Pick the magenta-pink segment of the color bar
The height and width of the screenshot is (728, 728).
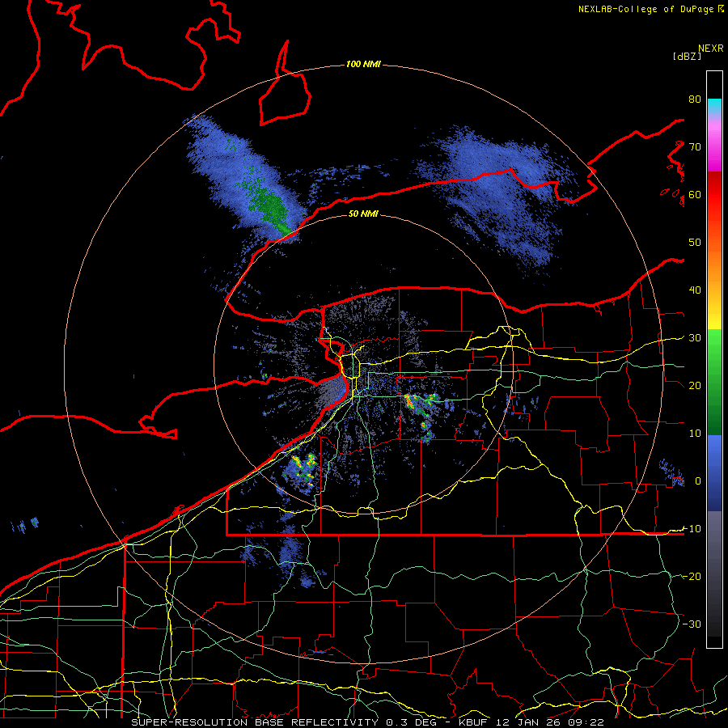[x=714, y=146]
